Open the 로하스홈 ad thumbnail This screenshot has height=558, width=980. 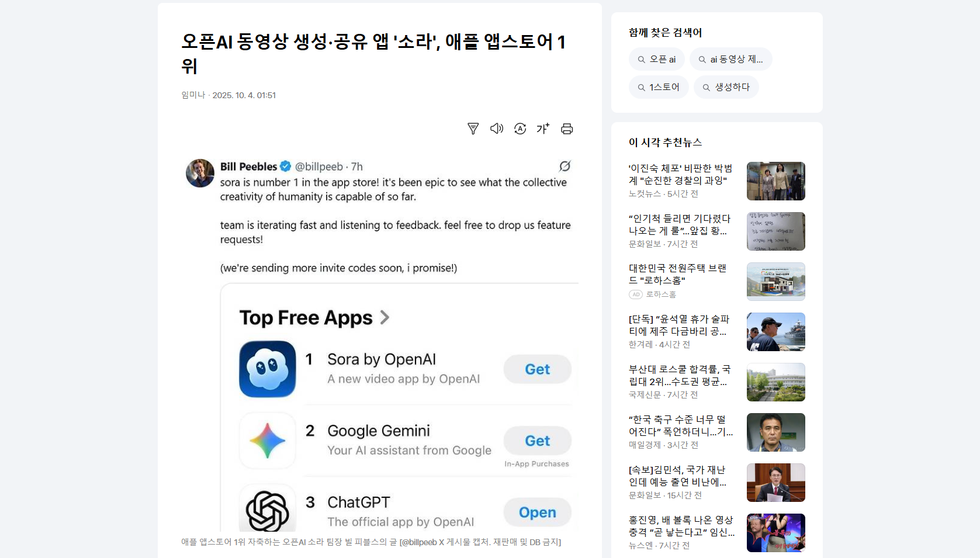[x=776, y=282]
